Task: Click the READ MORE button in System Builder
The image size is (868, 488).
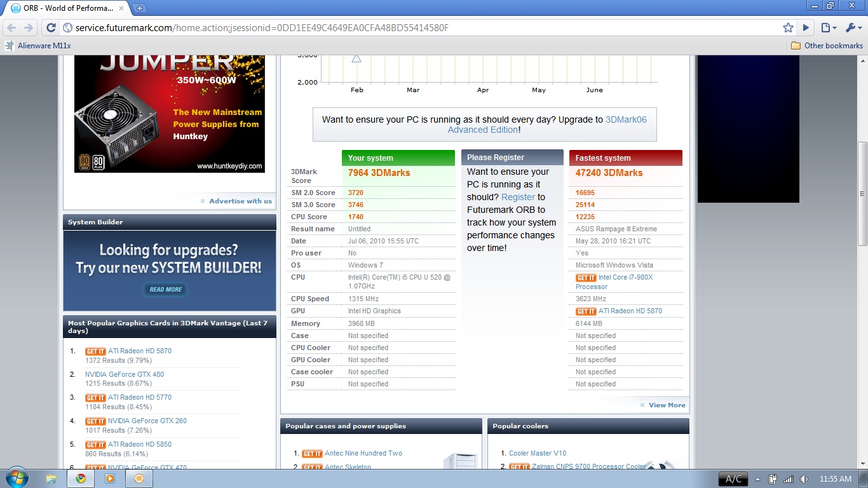Action: coord(166,289)
